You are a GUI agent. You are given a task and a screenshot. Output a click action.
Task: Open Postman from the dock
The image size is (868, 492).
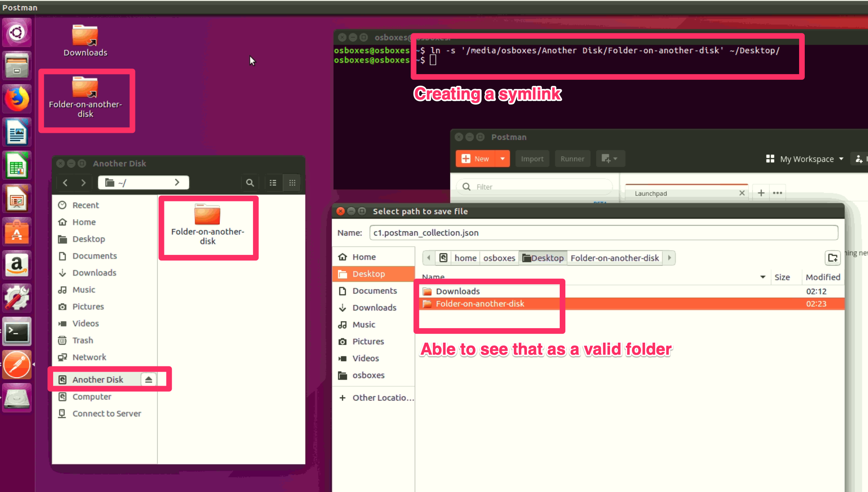(17, 364)
